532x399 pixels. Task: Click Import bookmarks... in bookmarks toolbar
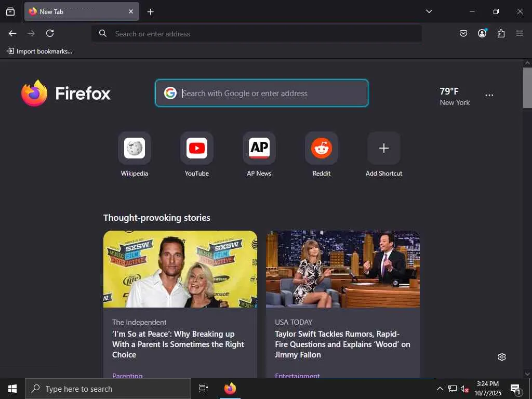(39, 51)
